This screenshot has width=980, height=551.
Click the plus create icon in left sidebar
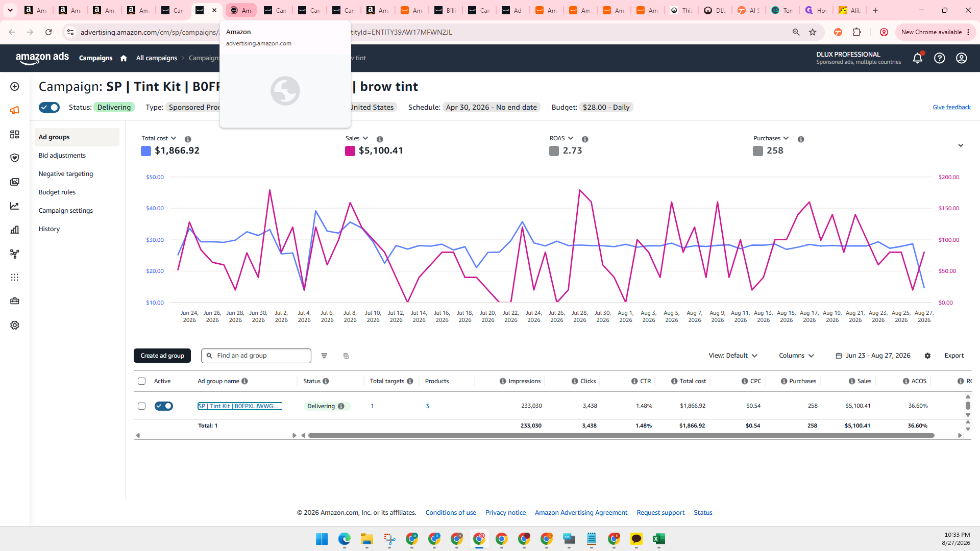pos(15,87)
